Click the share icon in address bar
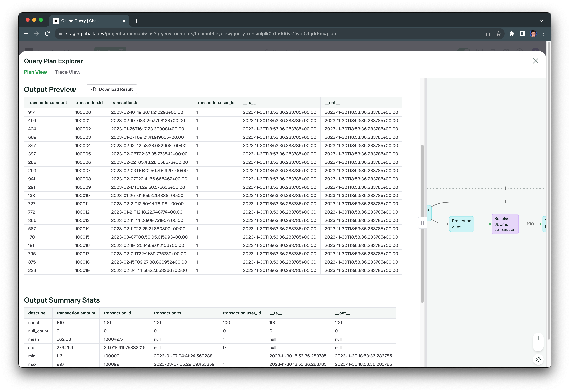570x392 pixels. click(x=488, y=34)
